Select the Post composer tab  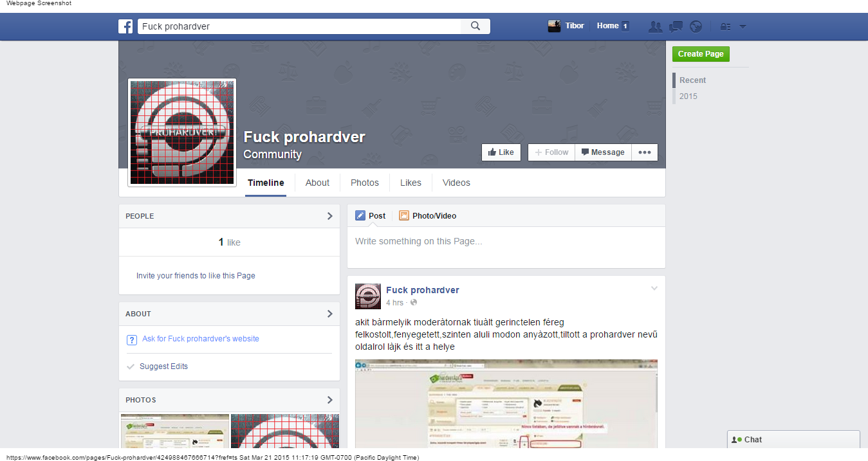[x=371, y=216]
